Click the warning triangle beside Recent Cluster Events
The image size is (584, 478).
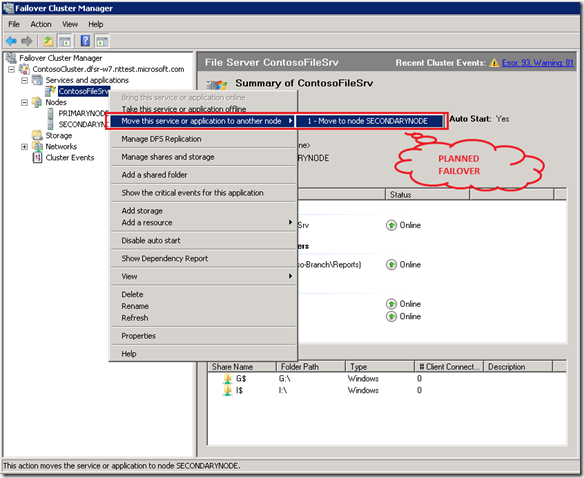(x=494, y=63)
